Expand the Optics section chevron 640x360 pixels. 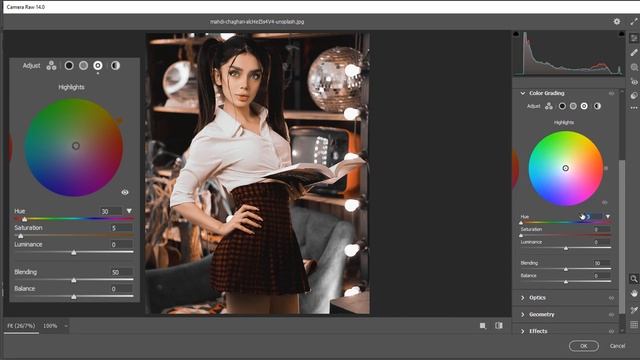click(522, 298)
